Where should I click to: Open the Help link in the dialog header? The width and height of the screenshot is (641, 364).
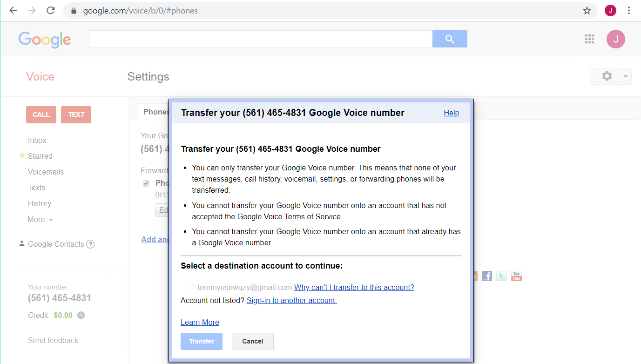452,113
